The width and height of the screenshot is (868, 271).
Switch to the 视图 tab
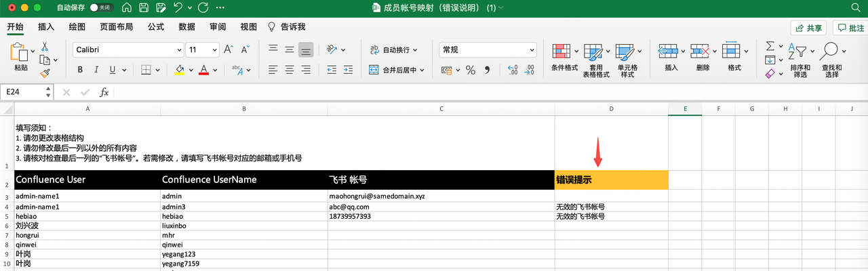tap(249, 27)
